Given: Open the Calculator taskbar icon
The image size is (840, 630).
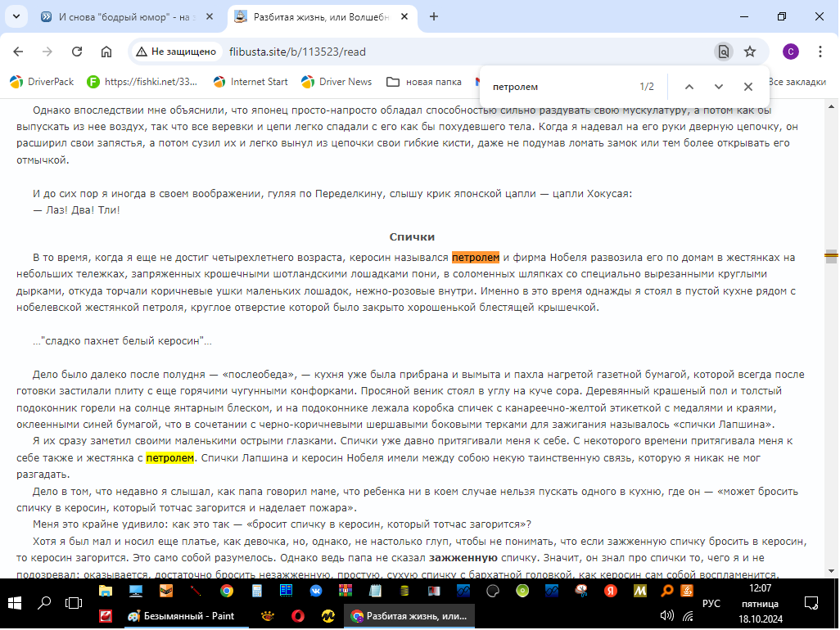Looking at the screenshot, I should tap(256, 591).
